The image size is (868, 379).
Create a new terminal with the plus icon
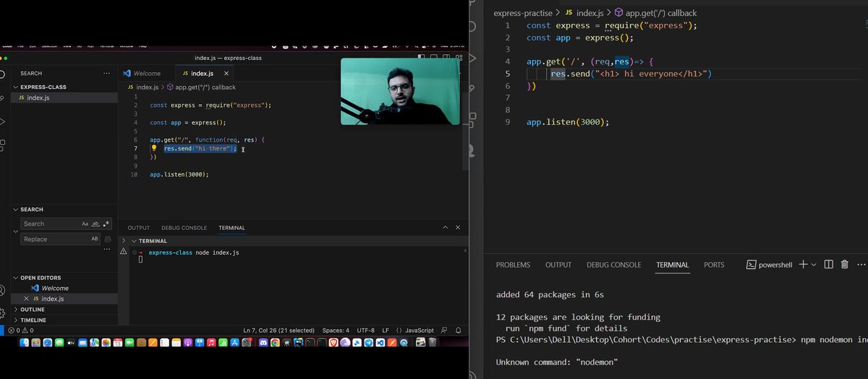tap(803, 265)
